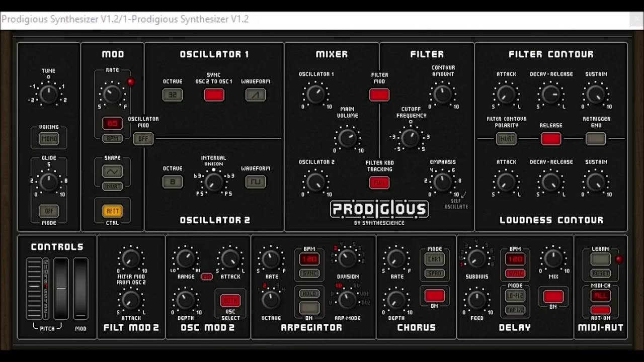The height and width of the screenshot is (362, 644).
Task: Change MIDI-CH ALL channel selector
Action: point(600,296)
